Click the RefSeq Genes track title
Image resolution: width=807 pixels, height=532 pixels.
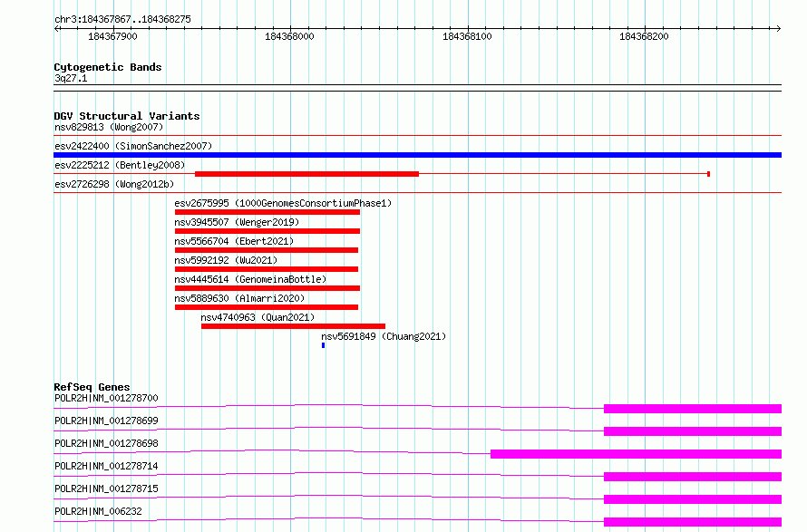click(x=92, y=387)
